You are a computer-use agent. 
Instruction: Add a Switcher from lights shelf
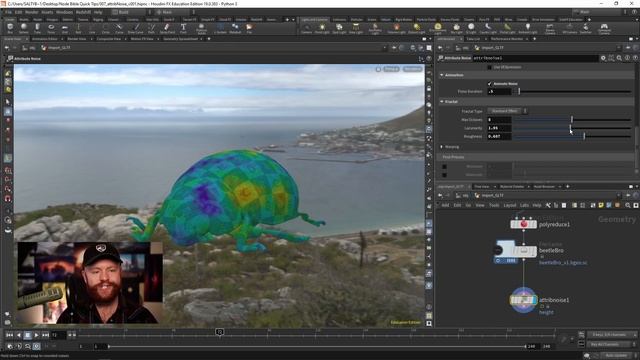click(x=585, y=28)
